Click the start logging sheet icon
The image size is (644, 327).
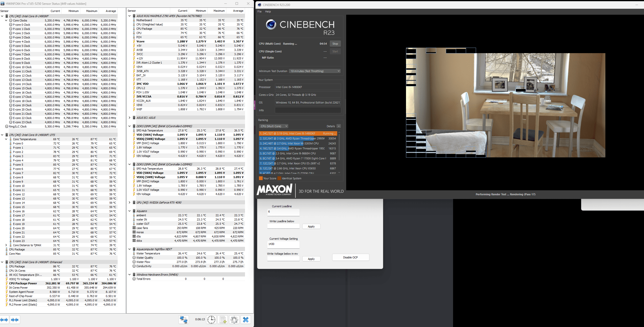tap(223, 320)
